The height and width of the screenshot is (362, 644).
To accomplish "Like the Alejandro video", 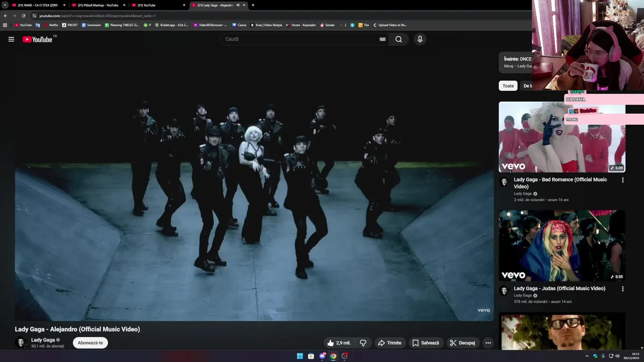I will pyautogui.click(x=339, y=343).
